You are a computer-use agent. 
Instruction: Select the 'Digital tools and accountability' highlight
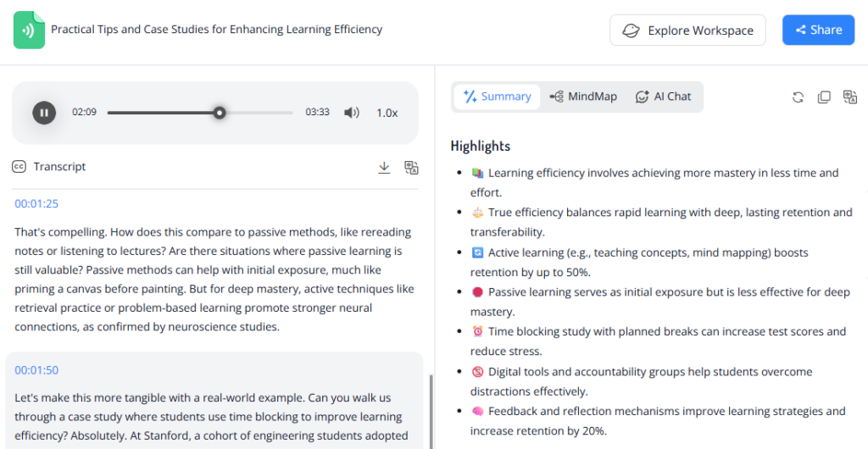(x=642, y=381)
